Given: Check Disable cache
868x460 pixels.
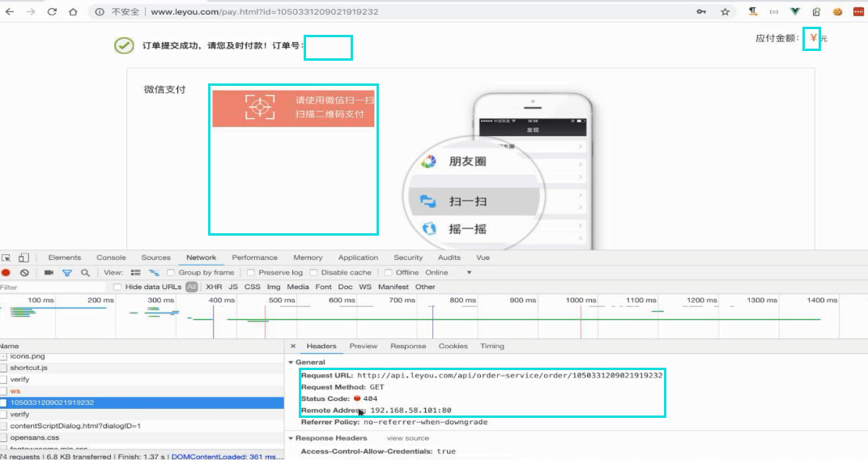Looking at the screenshot, I should [x=314, y=272].
